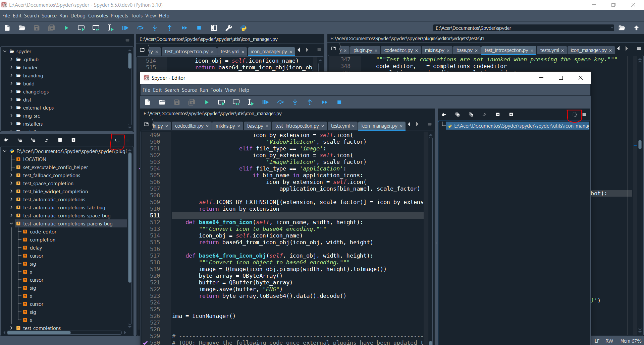Save all open files
This screenshot has height=345, width=644.
(x=51, y=28)
